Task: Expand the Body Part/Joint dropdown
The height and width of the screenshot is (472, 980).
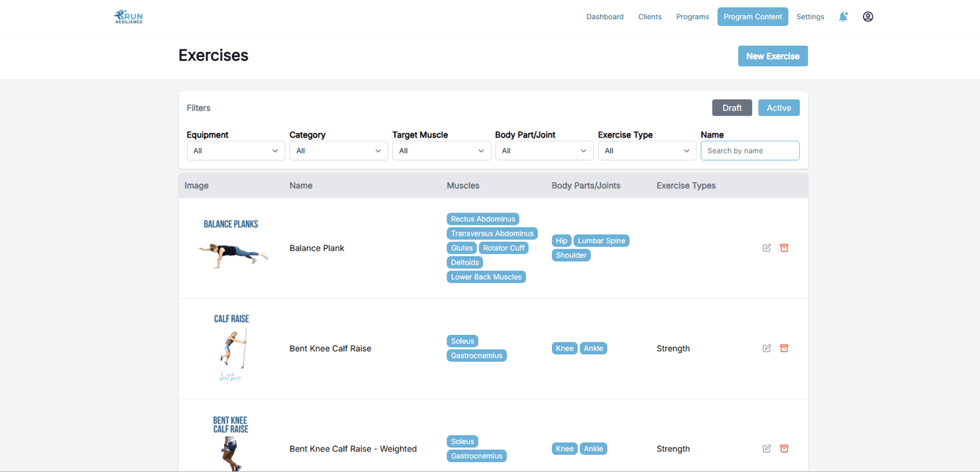Action: 544,151
